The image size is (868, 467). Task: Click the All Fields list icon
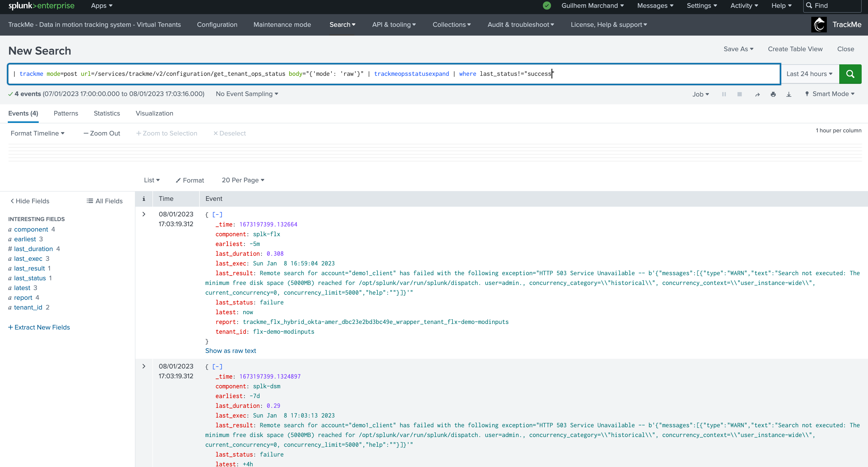[x=90, y=201]
